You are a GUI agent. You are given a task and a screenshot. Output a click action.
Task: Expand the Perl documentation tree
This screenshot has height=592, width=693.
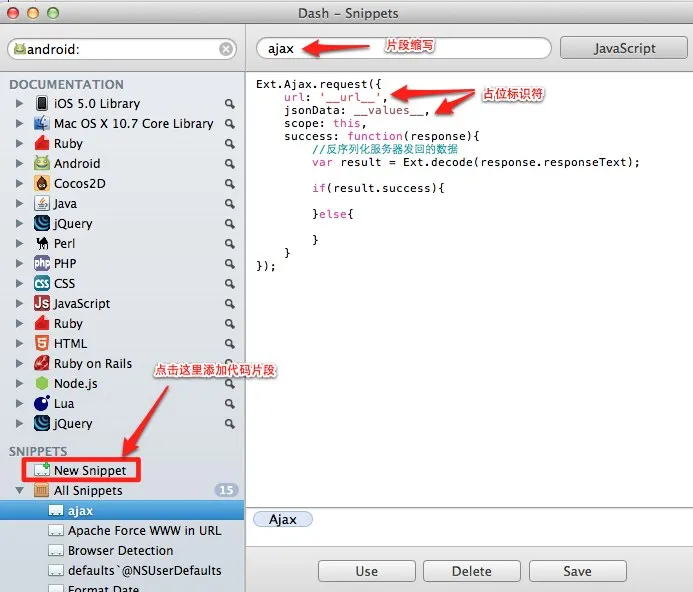19,244
